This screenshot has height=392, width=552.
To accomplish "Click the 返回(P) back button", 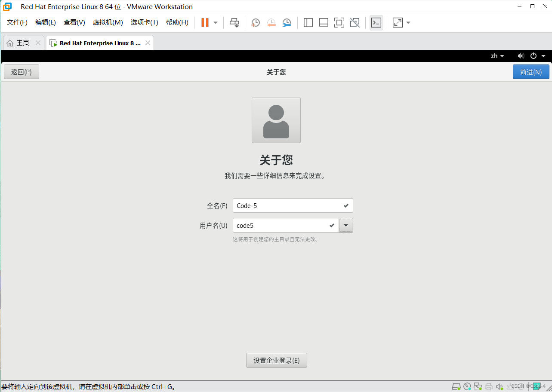I will [x=22, y=72].
